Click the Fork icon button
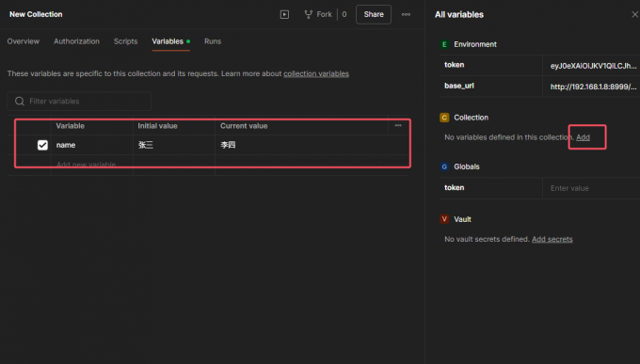The height and width of the screenshot is (364, 640). (x=308, y=15)
